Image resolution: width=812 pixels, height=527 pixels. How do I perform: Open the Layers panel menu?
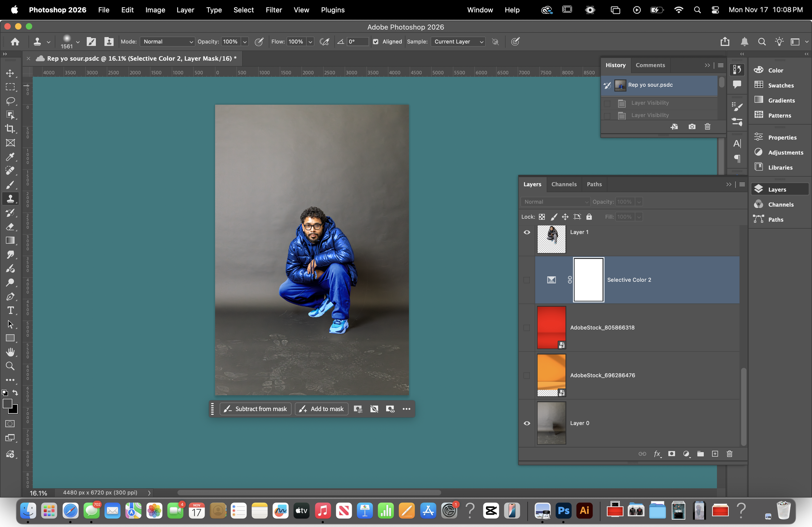[x=742, y=184]
